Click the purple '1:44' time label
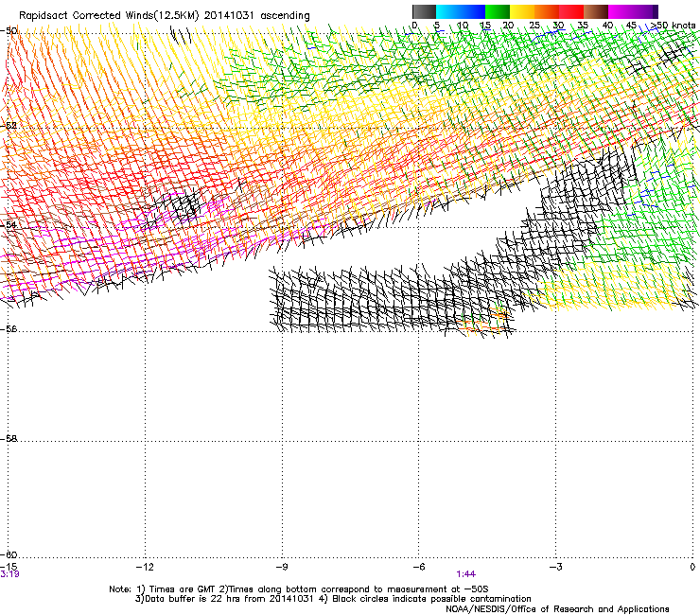 (x=465, y=574)
